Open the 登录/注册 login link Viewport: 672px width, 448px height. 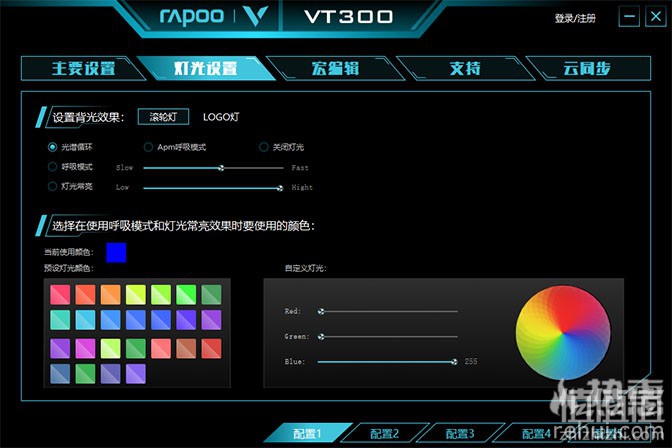click(575, 18)
